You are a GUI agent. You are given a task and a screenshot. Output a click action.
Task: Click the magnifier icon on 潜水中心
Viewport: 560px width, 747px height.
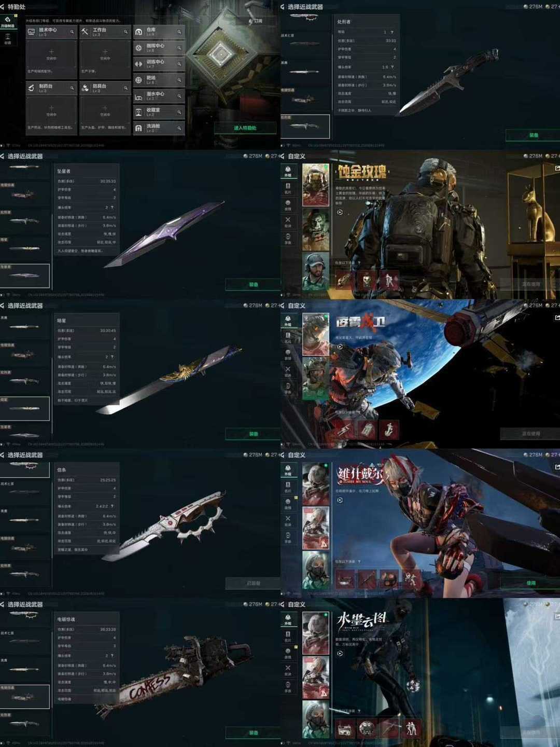pos(179,96)
